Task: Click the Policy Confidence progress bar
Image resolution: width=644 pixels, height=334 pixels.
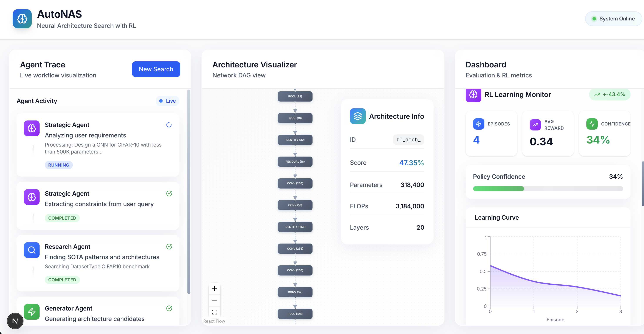Action: [547, 189]
